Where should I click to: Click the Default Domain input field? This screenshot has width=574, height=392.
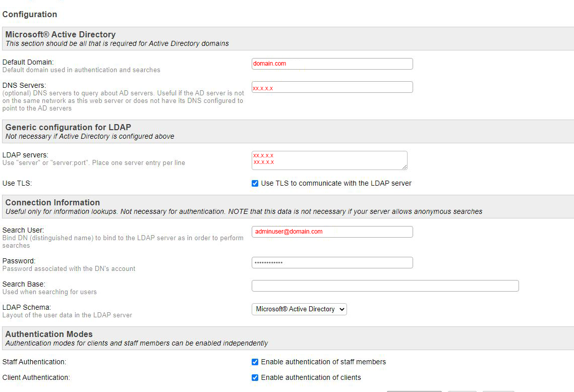(332, 64)
